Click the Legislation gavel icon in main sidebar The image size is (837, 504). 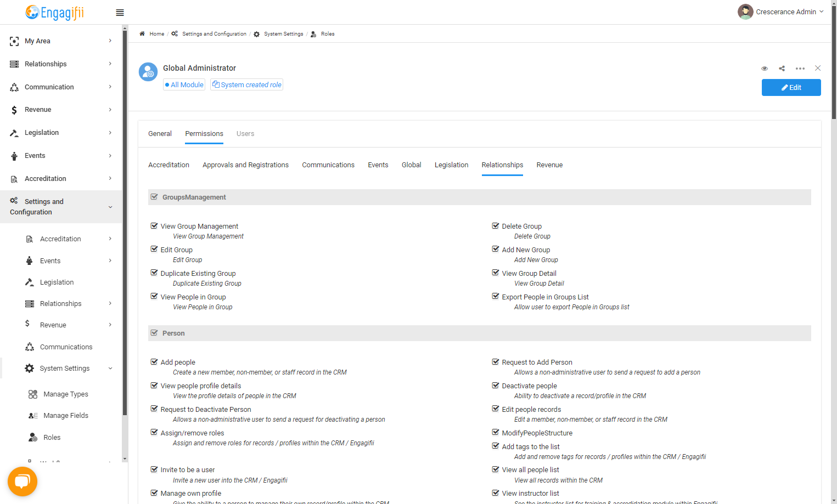(14, 133)
